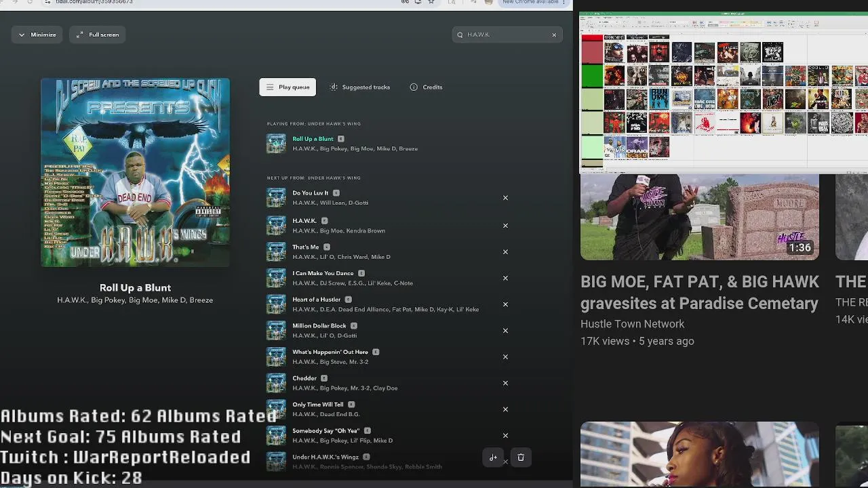Image resolution: width=868 pixels, height=488 pixels.
Task: Click Chedder track album thumbnail
Action: coord(276,383)
